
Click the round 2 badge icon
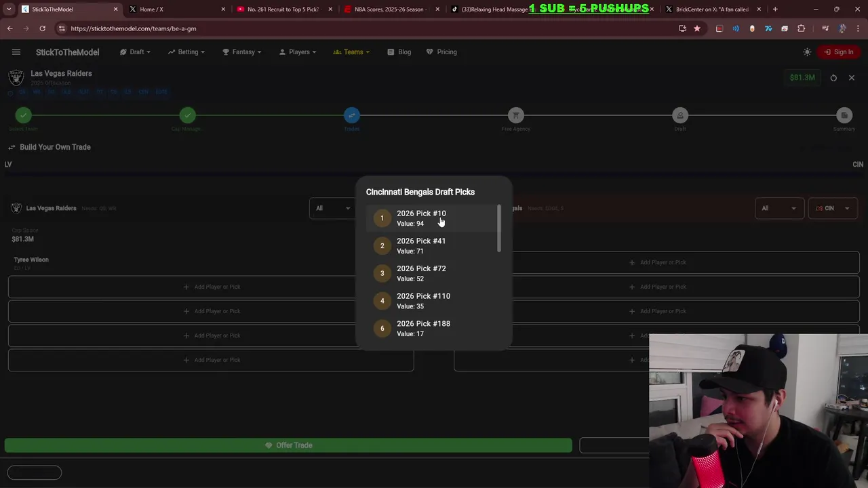pos(382,246)
